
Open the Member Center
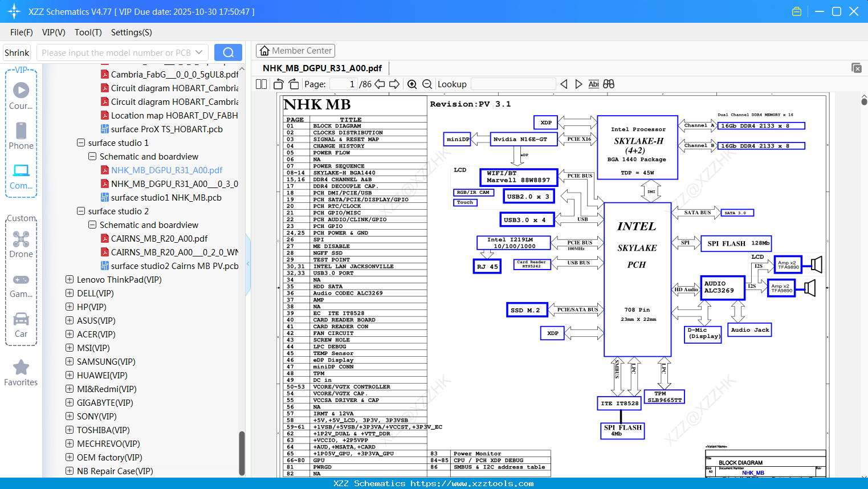click(x=295, y=51)
